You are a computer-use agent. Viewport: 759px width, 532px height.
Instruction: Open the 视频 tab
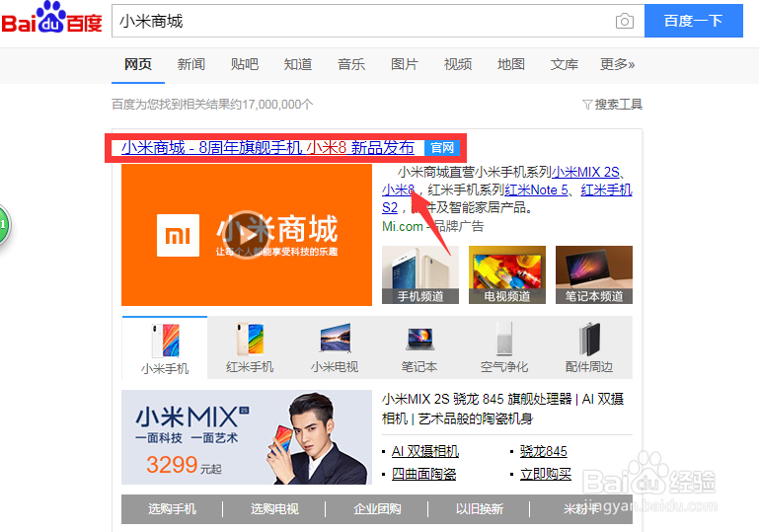pos(457,64)
